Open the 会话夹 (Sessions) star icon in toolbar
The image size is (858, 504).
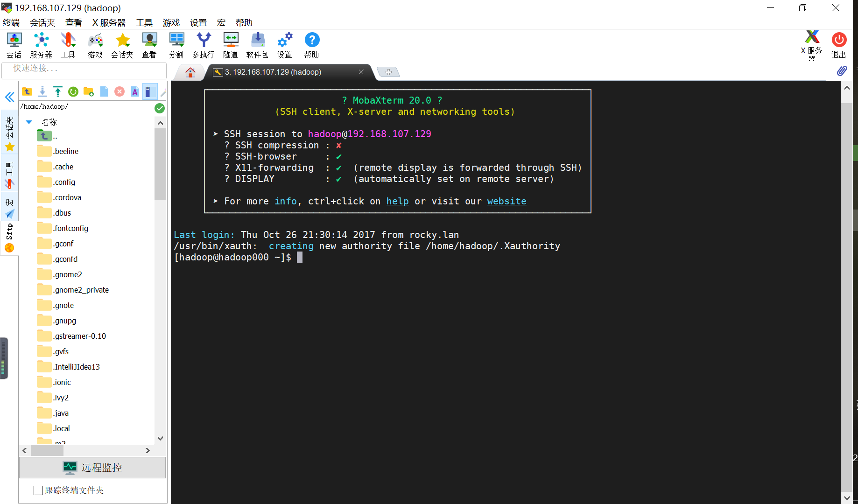[122, 45]
